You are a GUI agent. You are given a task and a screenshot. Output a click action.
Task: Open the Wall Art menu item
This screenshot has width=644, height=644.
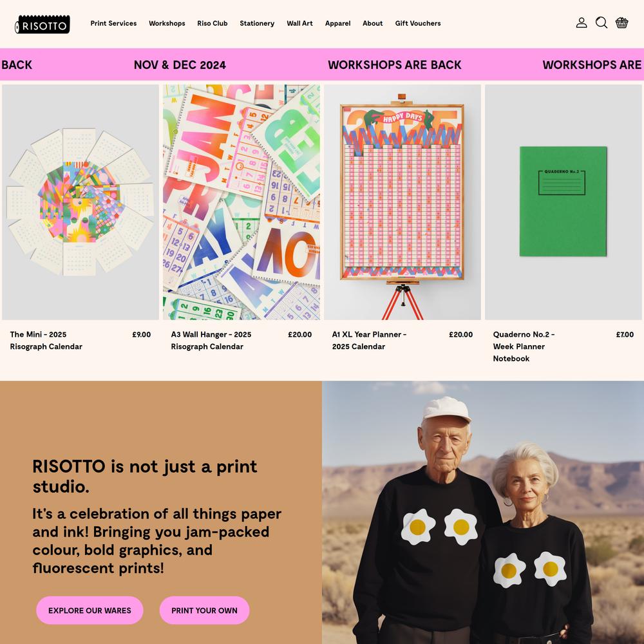pos(299,23)
